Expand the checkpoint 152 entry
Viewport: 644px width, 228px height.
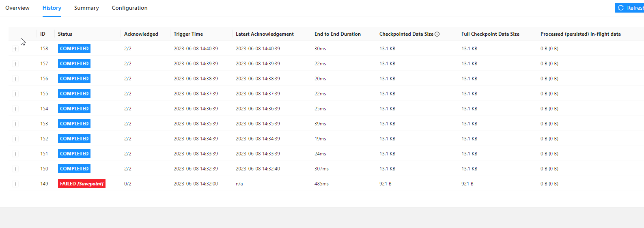15,139
